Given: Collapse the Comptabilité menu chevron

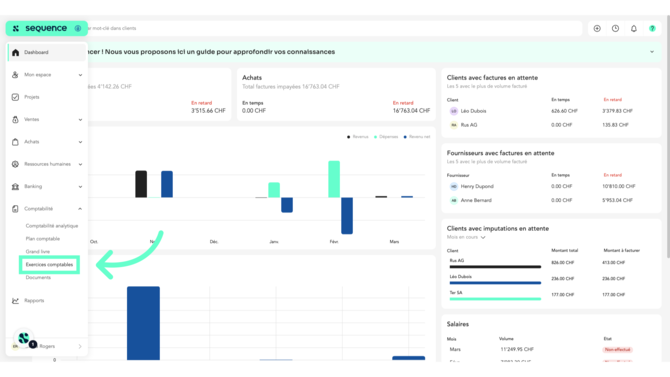Looking at the screenshot, I should pyautogui.click(x=80, y=209).
